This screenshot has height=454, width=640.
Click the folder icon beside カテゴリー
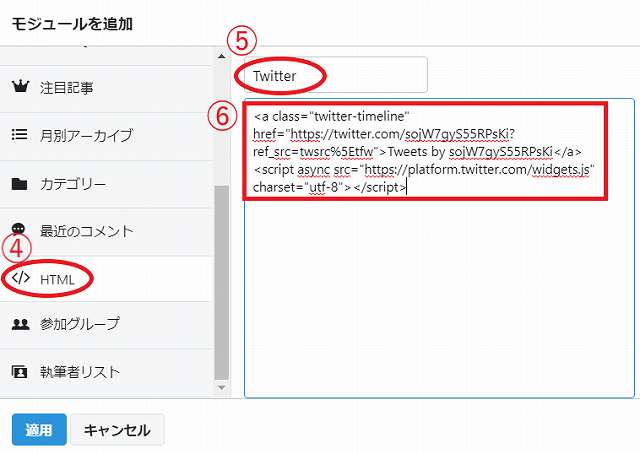click(x=19, y=184)
